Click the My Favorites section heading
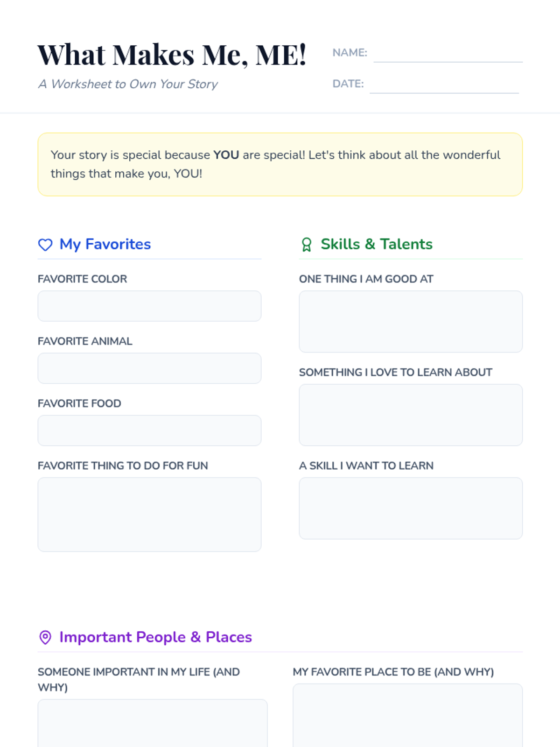This screenshot has height=747, width=560. tap(105, 244)
